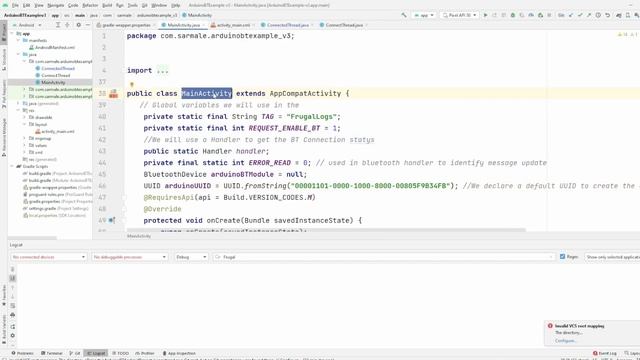Open the Window menu
Screen dimensions: 640x360
(159, 5)
